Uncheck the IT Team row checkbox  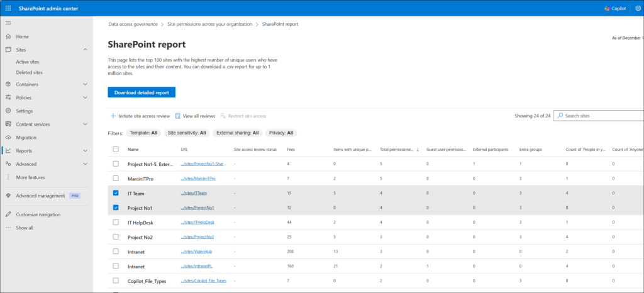click(x=115, y=193)
